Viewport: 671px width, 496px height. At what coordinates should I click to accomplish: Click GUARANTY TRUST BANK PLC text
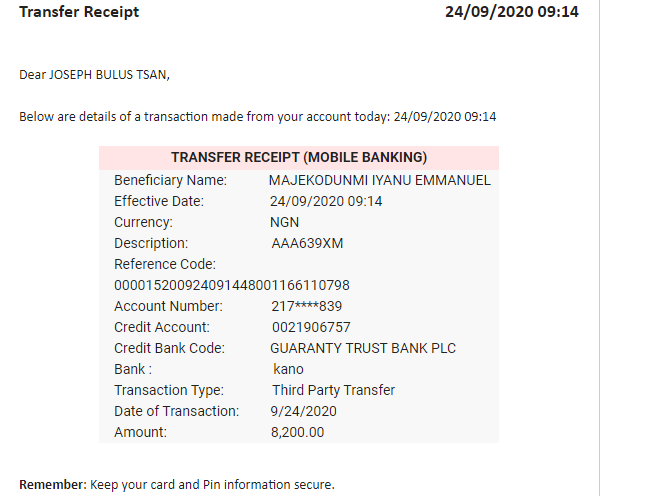[363, 348]
